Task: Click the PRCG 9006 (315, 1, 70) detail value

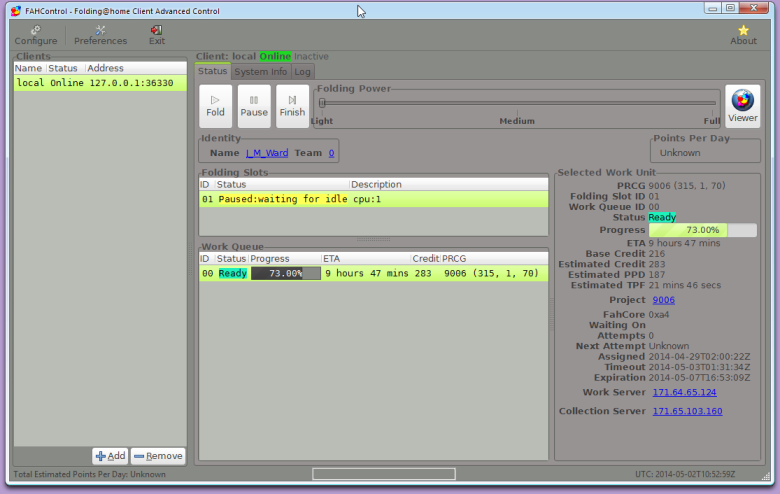Action: pos(686,186)
